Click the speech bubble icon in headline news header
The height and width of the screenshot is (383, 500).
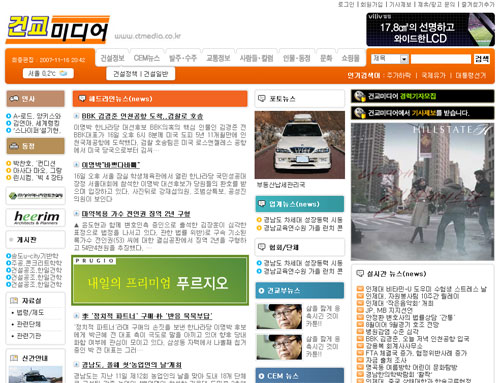click(82, 99)
